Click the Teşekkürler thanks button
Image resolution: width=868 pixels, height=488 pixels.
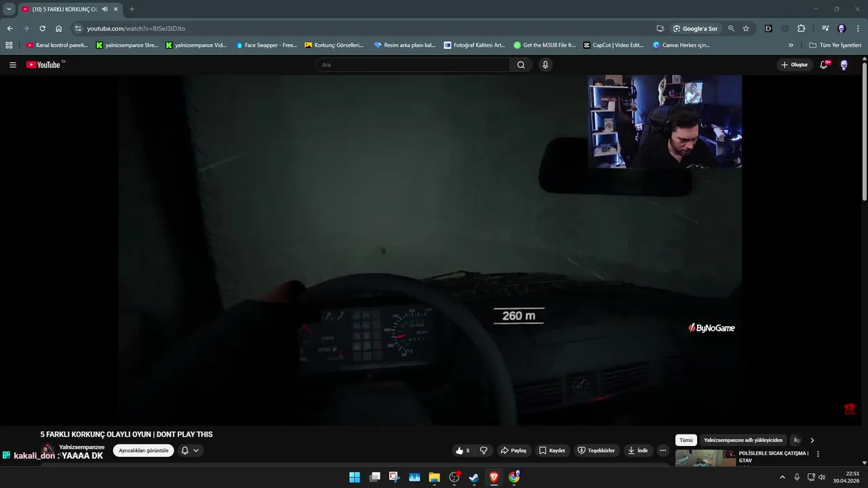click(x=596, y=451)
